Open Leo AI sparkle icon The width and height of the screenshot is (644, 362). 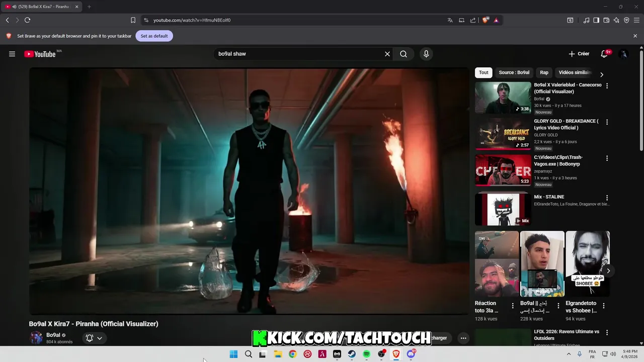point(616,20)
